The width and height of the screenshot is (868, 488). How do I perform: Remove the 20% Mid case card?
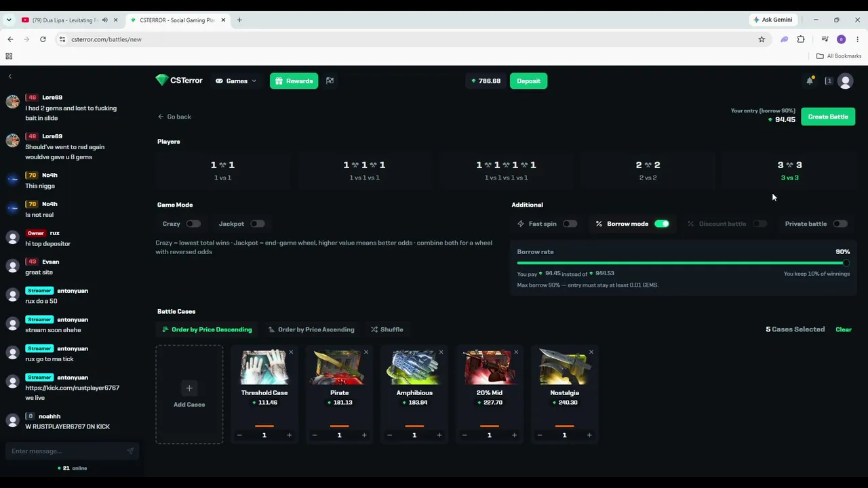516,352
